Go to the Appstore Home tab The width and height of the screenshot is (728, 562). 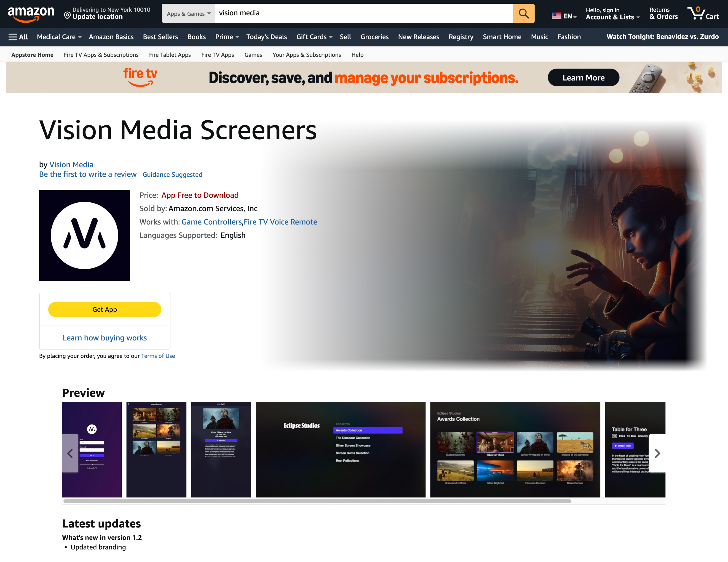(x=32, y=55)
